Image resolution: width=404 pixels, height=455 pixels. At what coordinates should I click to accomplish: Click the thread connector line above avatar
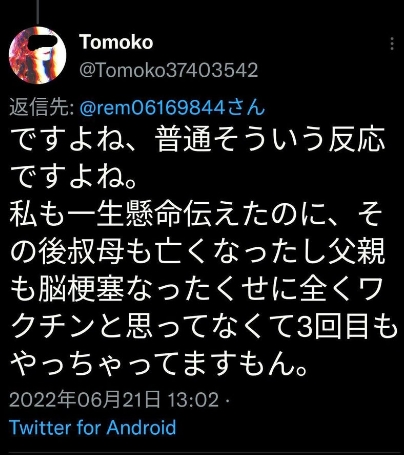click(x=38, y=12)
